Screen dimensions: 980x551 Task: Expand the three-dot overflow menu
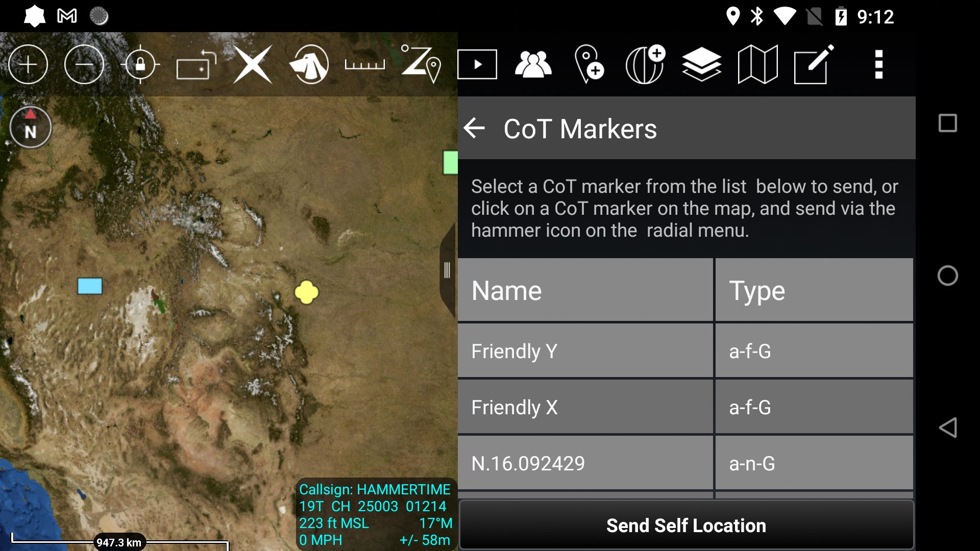[878, 65]
